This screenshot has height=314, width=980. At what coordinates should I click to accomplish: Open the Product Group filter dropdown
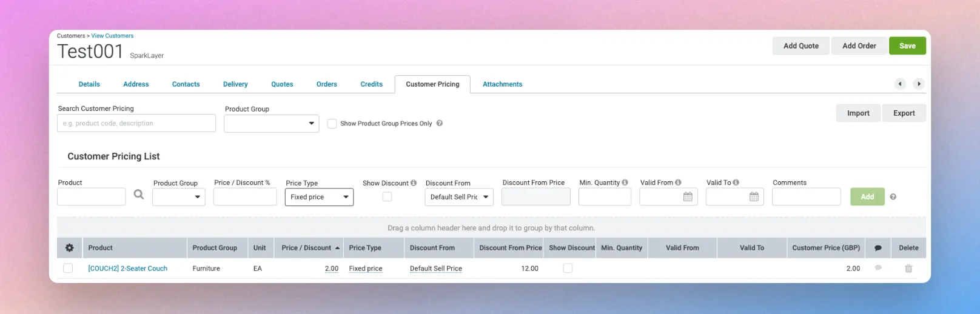pos(271,124)
